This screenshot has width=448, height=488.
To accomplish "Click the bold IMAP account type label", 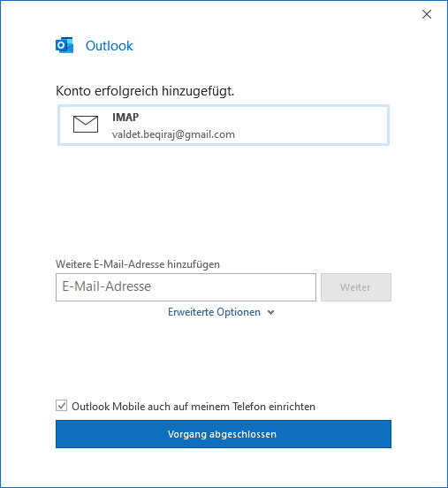I will 125,118.
